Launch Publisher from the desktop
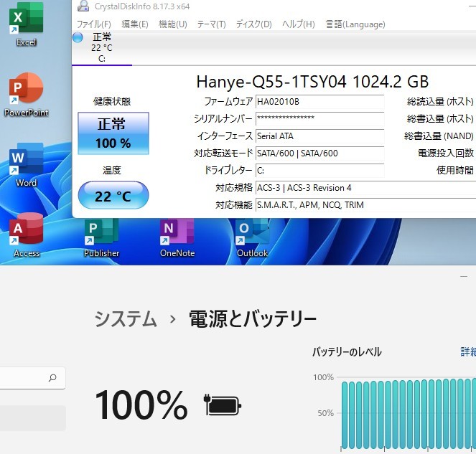Image resolution: width=476 pixels, height=454 pixels. click(102, 237)
